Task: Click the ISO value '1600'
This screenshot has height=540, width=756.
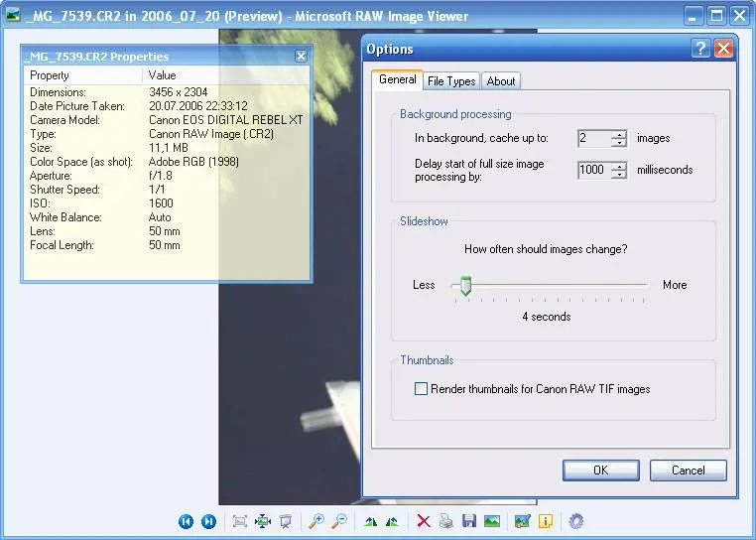Action: pos(161,203)
